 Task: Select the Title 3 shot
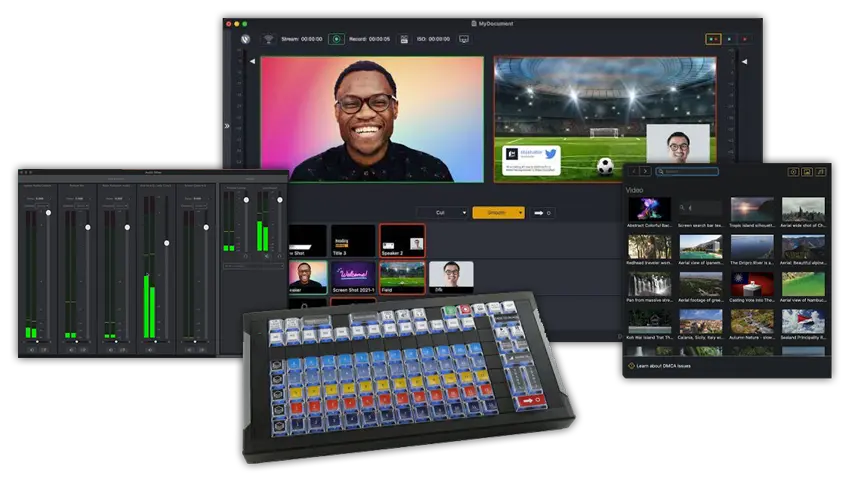tap(353, 241)
